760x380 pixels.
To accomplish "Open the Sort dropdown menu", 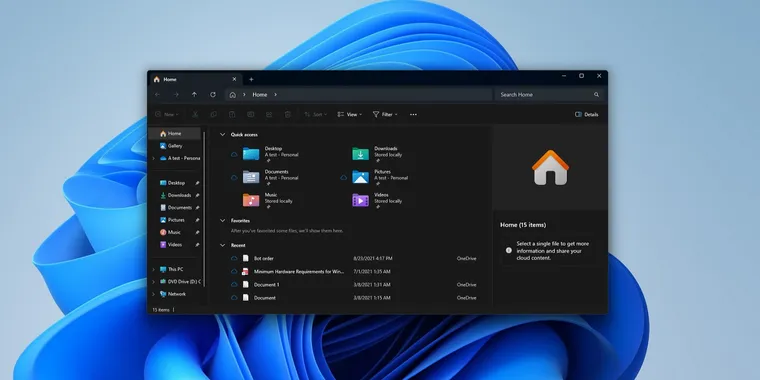I will [316, 114].
